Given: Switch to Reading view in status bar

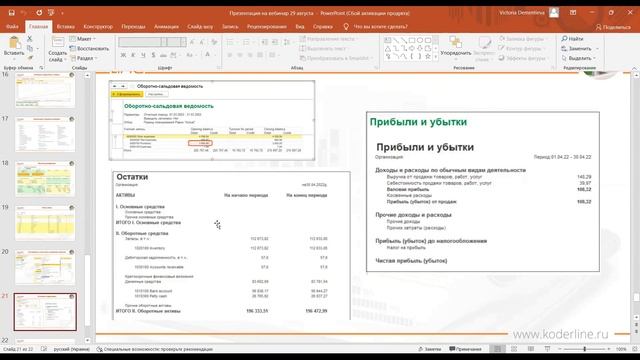Looking at the screenshot, I should (x=531, y=349).
